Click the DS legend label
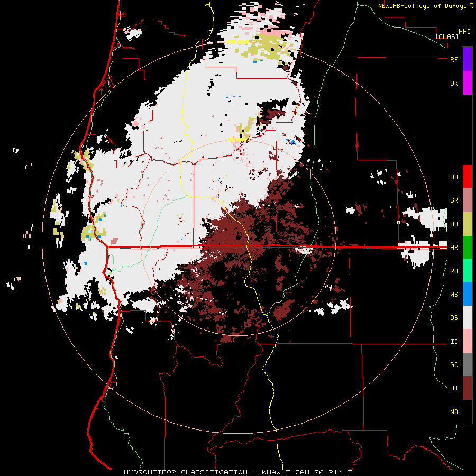 pyautogui.click(x=454, y=318)
